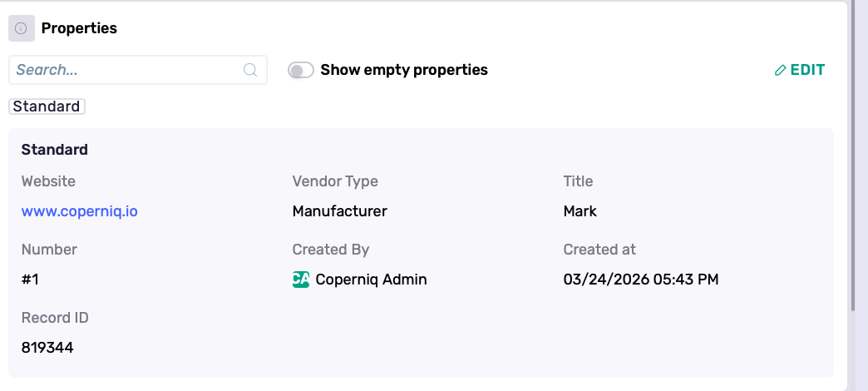The height and width of the screenshot is (391, 868).
Task: Click the Show empty properties label
Action: (x=403, y=70)
